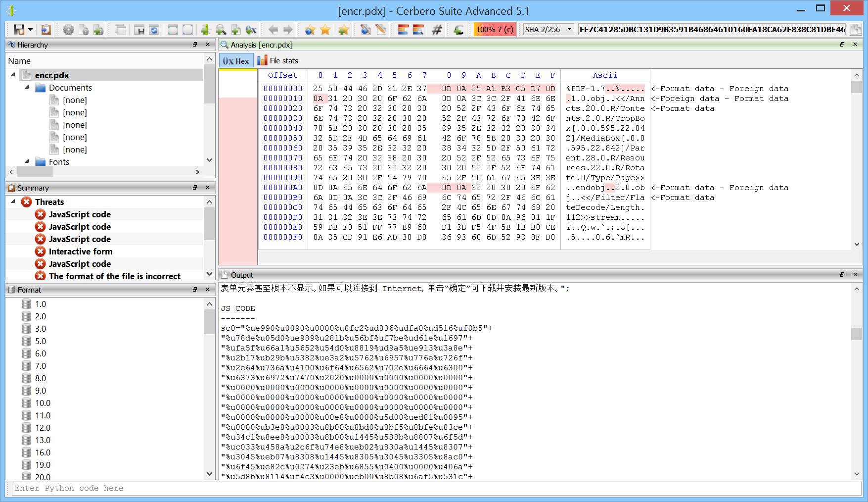Click the green curved arrow icon
This screenshot has height=502, width=868.
coord(458,30)
